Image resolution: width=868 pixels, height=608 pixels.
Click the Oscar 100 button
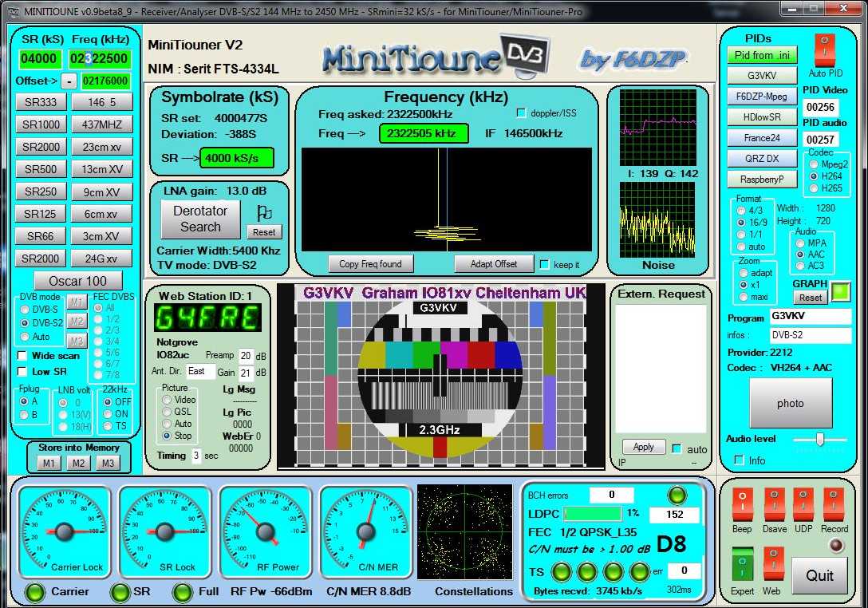coord(78,281)
